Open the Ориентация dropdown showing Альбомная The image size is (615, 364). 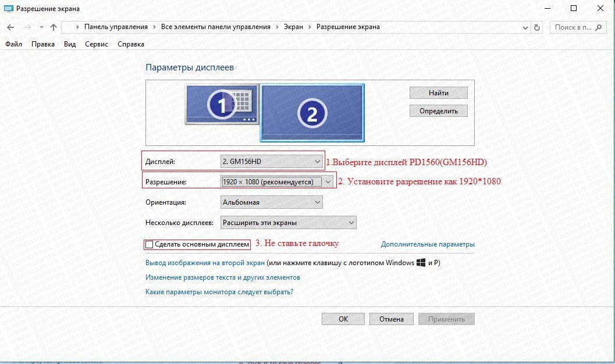point(271,202)
